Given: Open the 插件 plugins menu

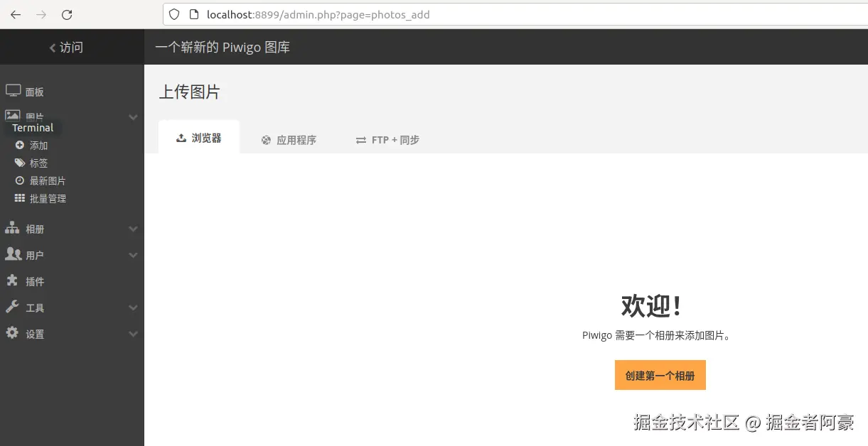Looking at the screenshot, I should [x=35, y=282].
